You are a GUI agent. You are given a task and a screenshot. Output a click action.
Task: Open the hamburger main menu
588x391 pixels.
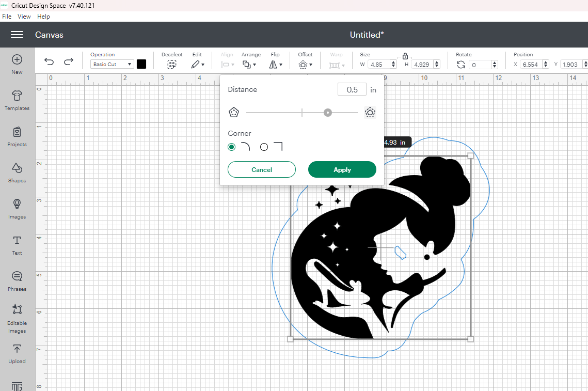17,35
